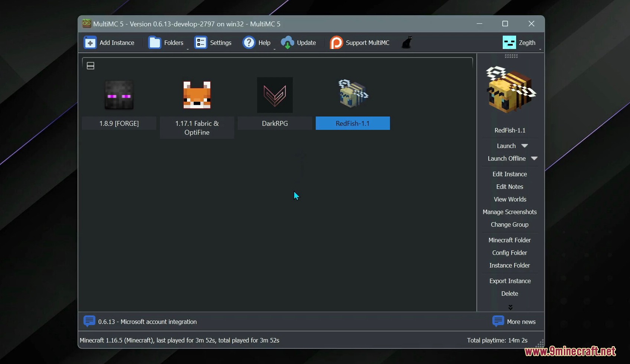630x364 pixels.
Task: Click Export Instance
Action: pos(510,281)
